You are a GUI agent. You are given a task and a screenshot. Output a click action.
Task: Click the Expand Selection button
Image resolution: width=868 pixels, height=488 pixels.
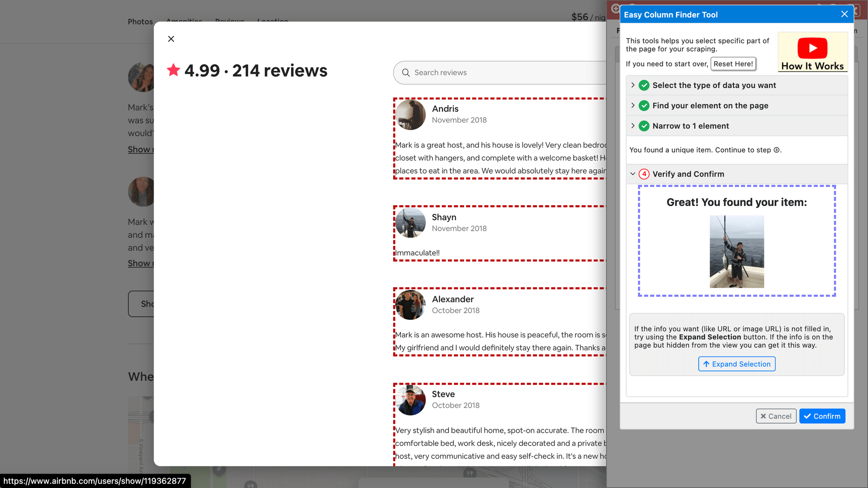click(737, 364)
